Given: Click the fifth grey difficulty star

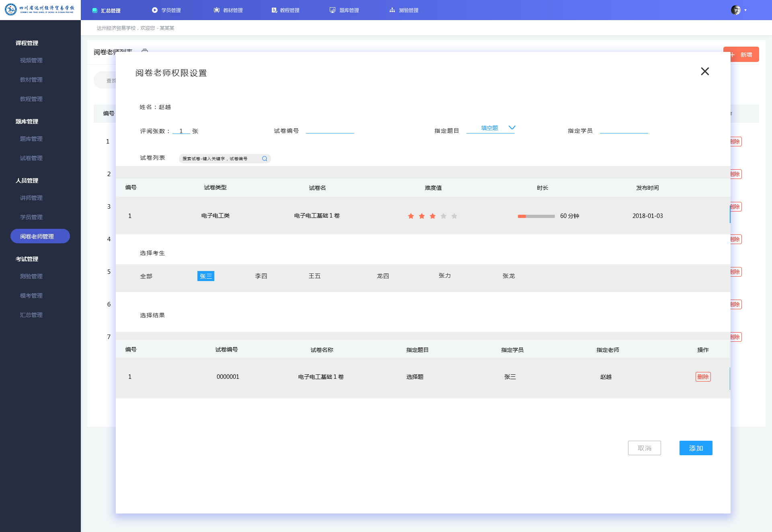Looking at the screenshot, I should [x=454, y=216].
